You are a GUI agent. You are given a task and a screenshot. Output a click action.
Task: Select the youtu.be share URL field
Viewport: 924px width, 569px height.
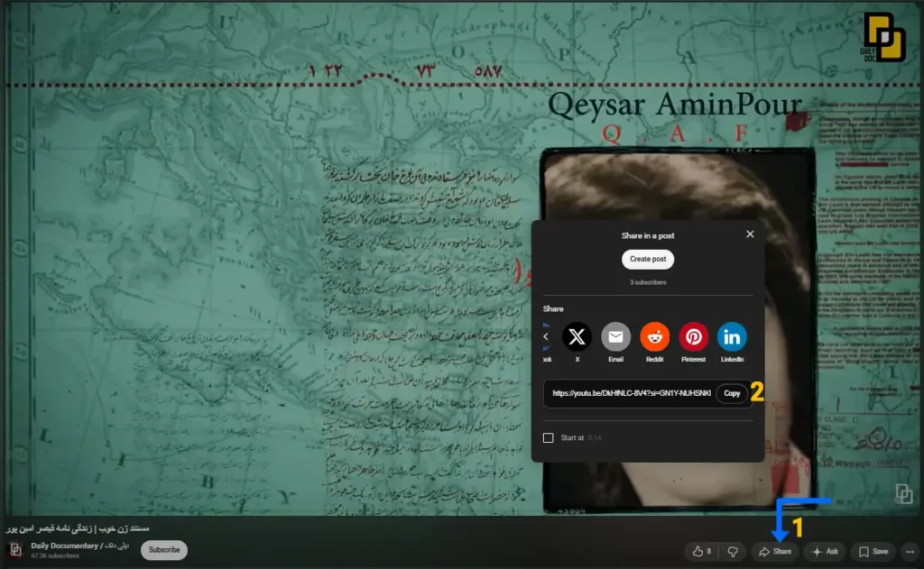click(631, 393)
